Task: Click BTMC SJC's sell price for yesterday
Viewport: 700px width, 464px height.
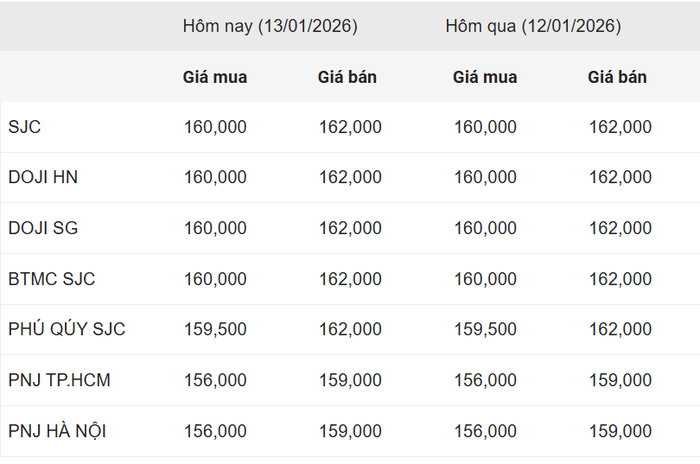Action: pos(620,279)
